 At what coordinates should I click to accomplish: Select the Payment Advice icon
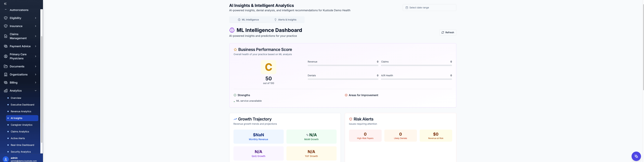click(x=6, y=46)
